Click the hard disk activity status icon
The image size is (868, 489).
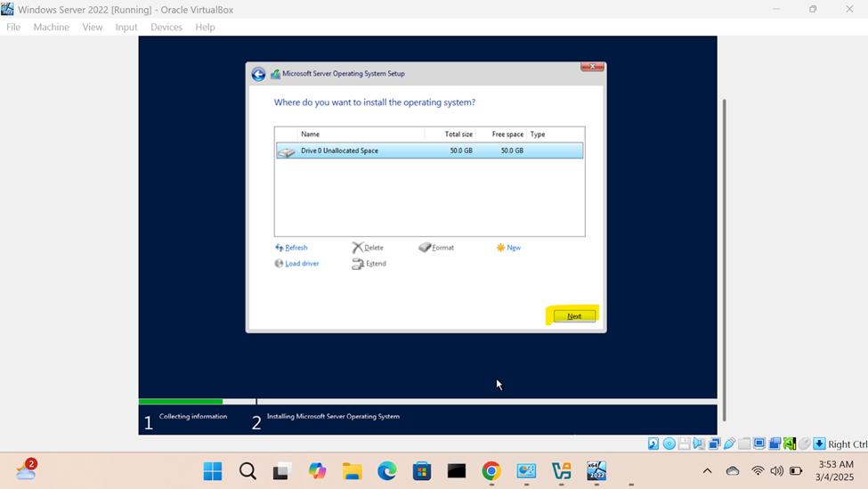coord(653,444)
